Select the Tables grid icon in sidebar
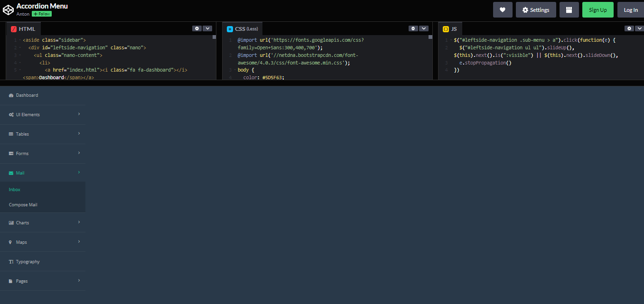 [x=10, y=134]
